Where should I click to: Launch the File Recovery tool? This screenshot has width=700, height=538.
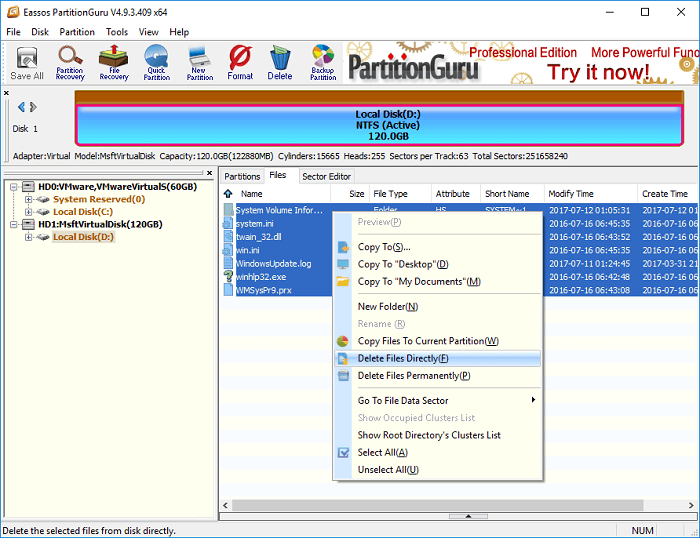113,63
